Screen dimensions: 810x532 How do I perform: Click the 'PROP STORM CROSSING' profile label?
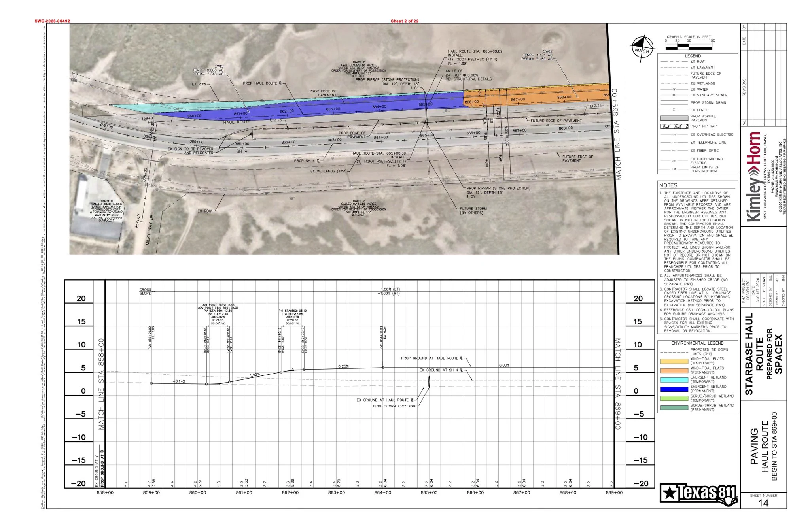[x=394, y=406]
